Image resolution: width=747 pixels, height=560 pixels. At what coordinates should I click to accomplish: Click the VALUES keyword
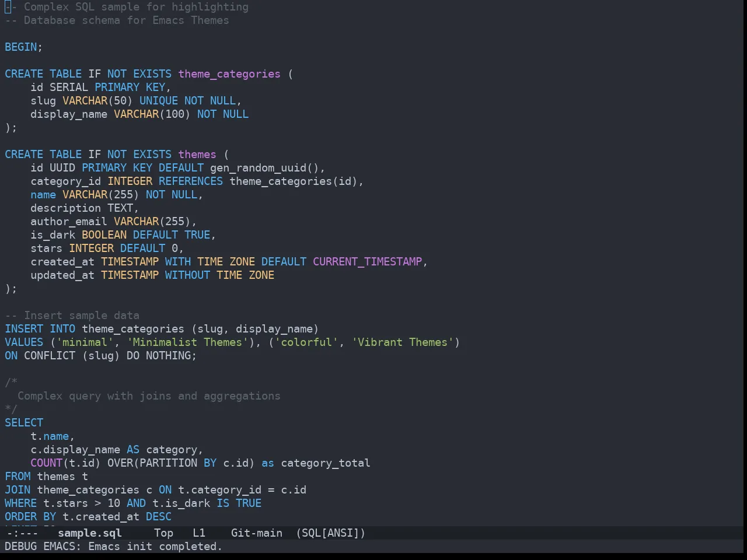click(24, 342)
